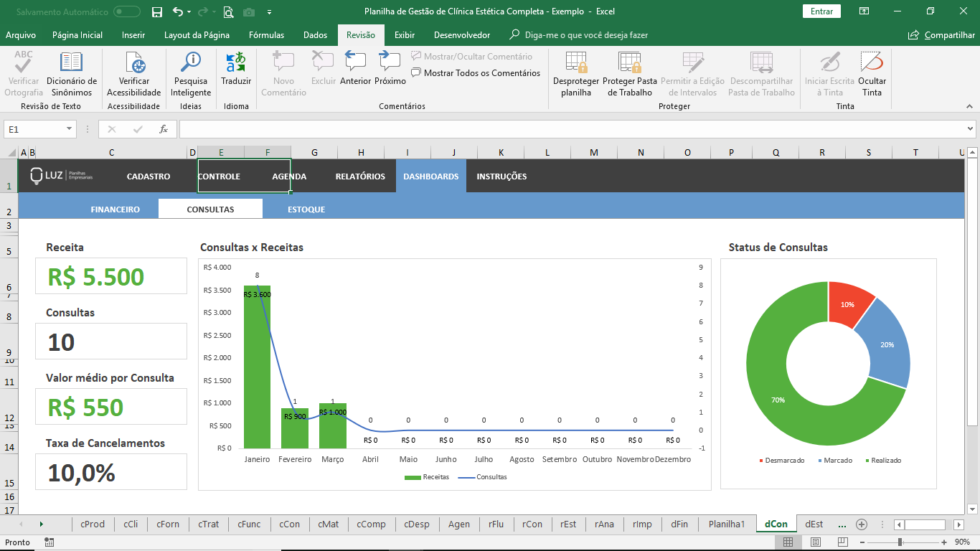Expand the Name Box dropdown arrow
Image resolution: width=980 pixels, height=551 pixels.
(70, 129)
